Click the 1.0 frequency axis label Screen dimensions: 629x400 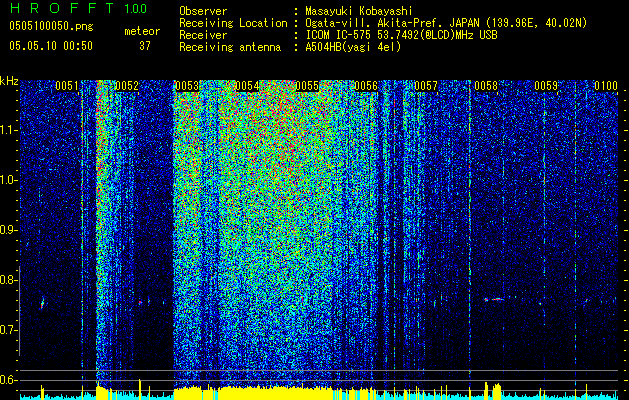9,180
